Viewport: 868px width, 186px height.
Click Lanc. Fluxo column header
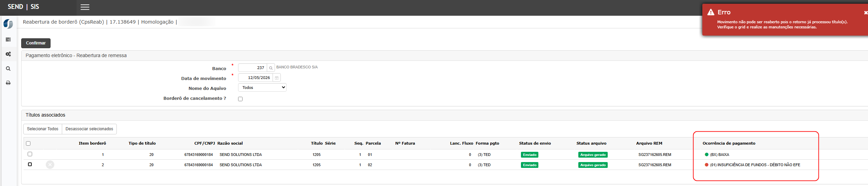[x=461, y=143]
